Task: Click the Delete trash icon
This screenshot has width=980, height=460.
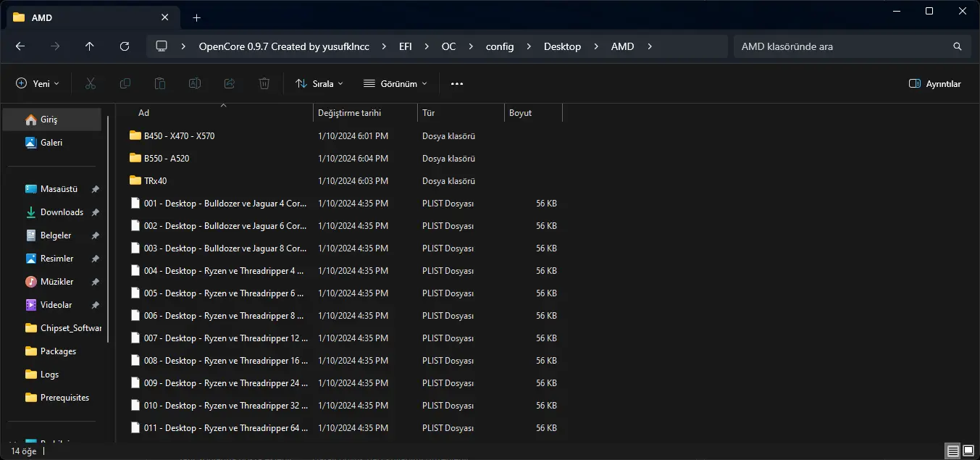Action: point(264,84)
